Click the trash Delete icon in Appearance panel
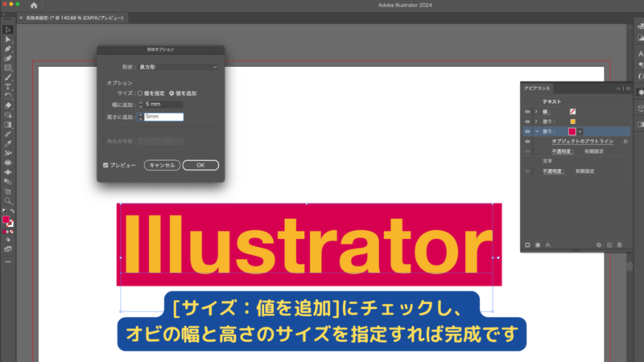 click(619, 245)
